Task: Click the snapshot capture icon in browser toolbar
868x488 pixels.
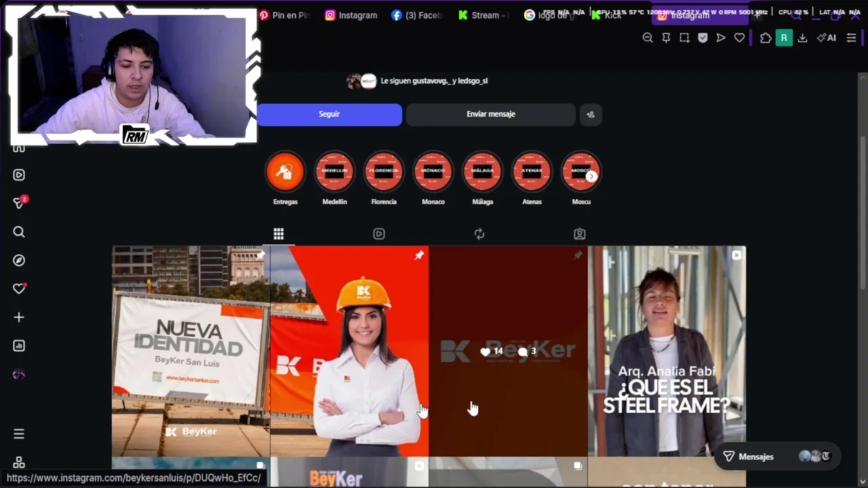Action: (684, 38)
